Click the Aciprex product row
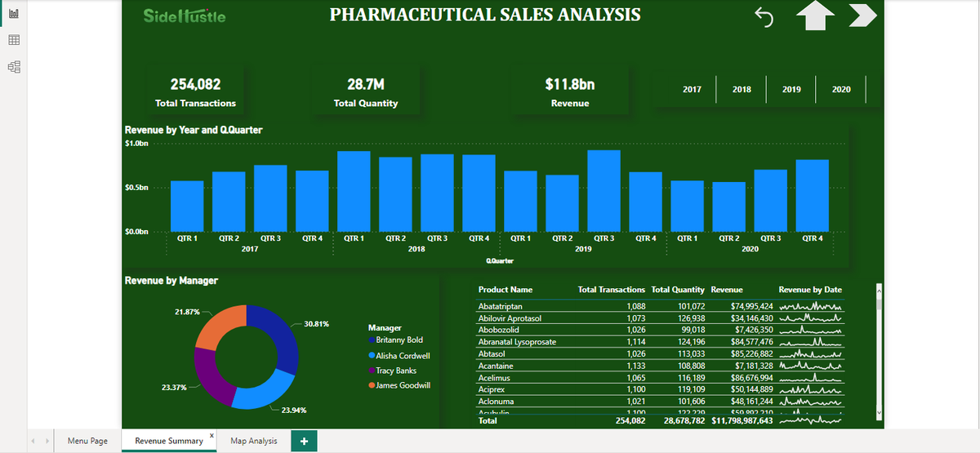This screenshot has height=453, width=980. [x=661, y=391]
